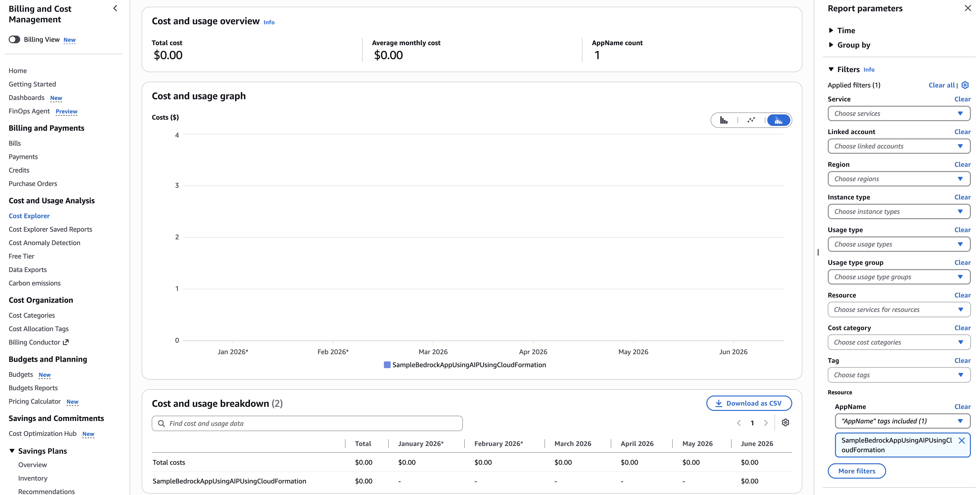The width and height of the screenshot is (980, 495).
Task: Open FinOps Agent preview page
Action: pos(29,111)
